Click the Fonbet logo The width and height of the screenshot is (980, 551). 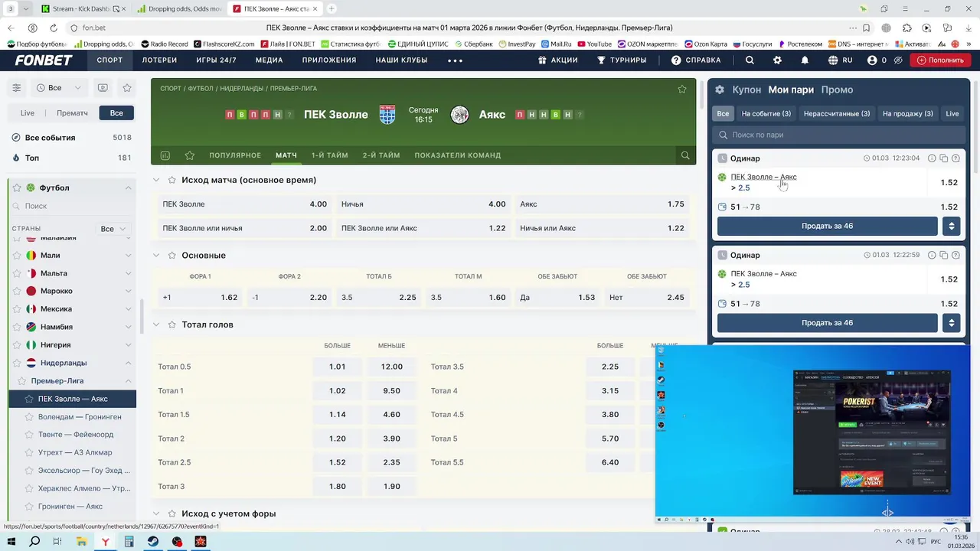44,60
